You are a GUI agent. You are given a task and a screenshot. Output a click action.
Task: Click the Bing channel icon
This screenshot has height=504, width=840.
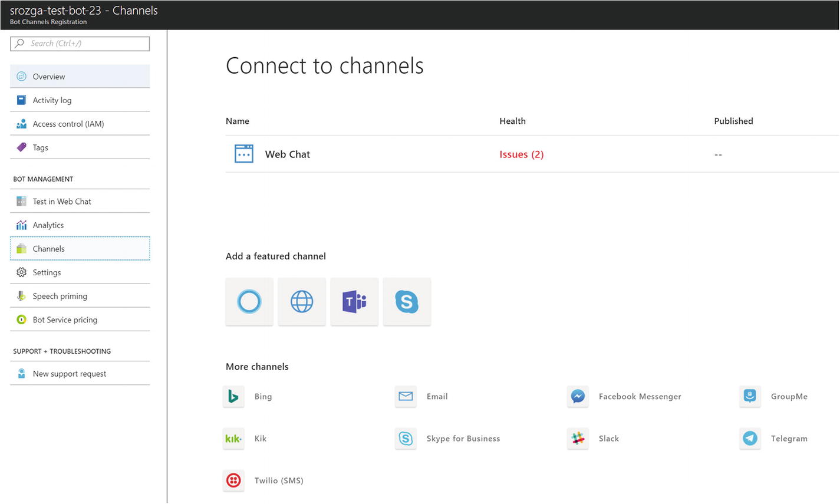pos(233,397)
